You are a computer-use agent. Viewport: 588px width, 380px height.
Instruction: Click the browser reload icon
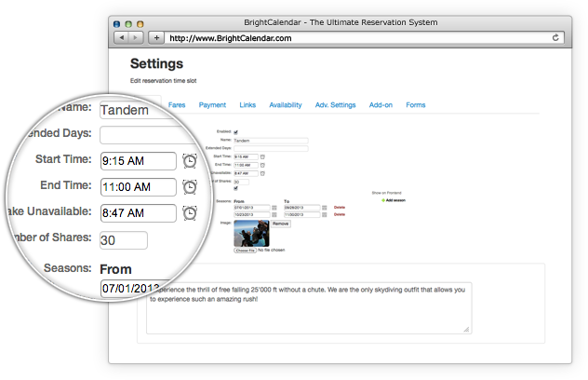point(555,38)
